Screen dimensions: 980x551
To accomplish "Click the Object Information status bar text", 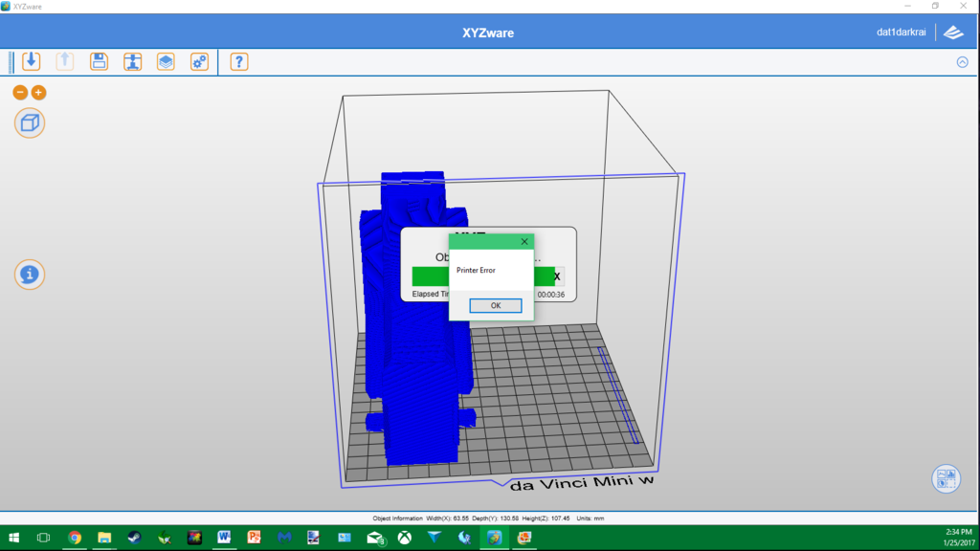I will [x=488, y=518].
